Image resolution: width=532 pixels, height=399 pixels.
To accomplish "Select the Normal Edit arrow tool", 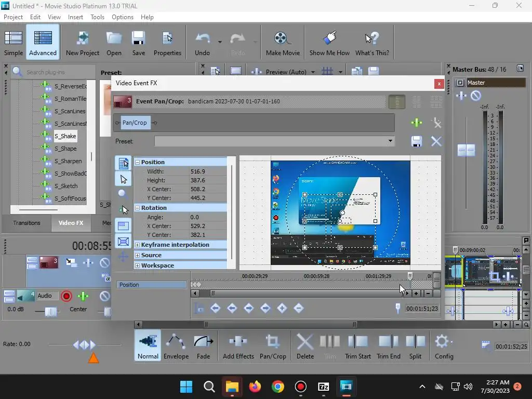I will point(123,179).
